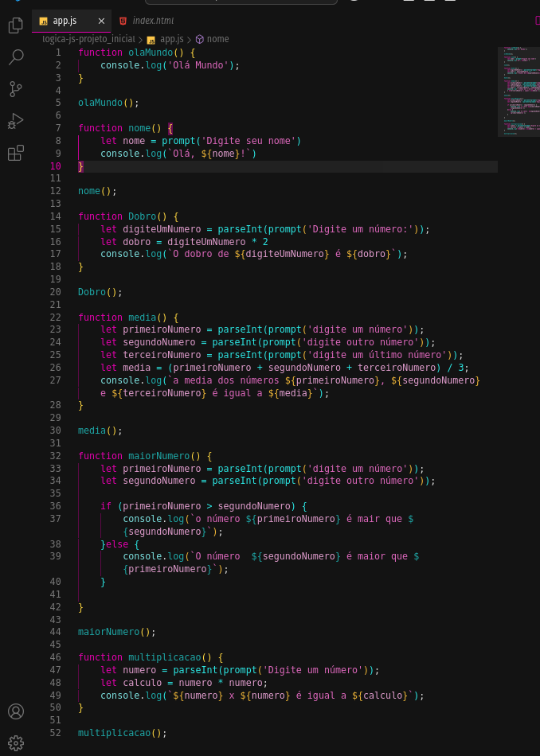
Task: Click the nome(); call on line 12
Action: (97, 191)
